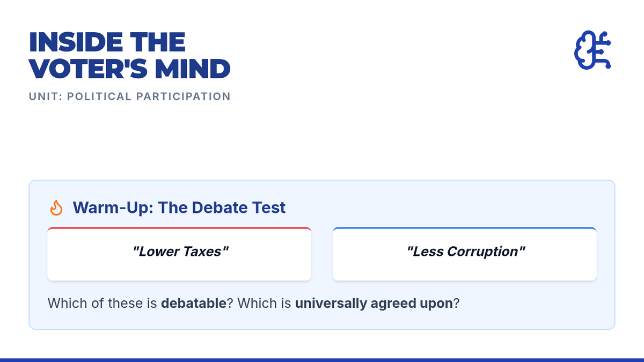This screenshot has width=644, height=362.
Task: Click "Which of these is" question text
Action: (x=103, y=303)
